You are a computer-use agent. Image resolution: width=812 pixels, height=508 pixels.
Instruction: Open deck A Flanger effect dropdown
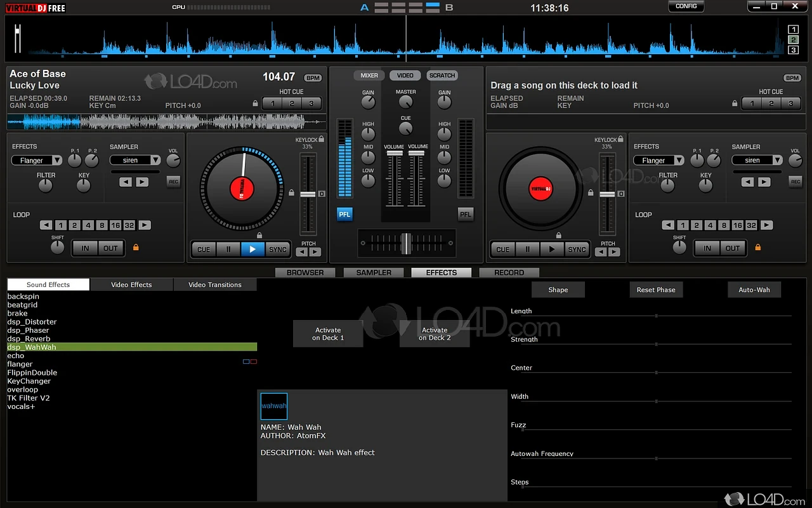click(x=37, y=161)
